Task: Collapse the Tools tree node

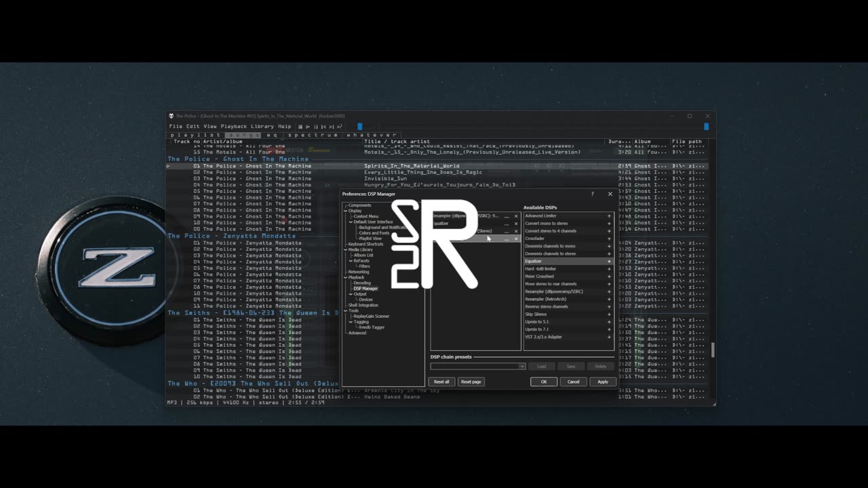Action: pyautogui.click(x=346, y=310)
